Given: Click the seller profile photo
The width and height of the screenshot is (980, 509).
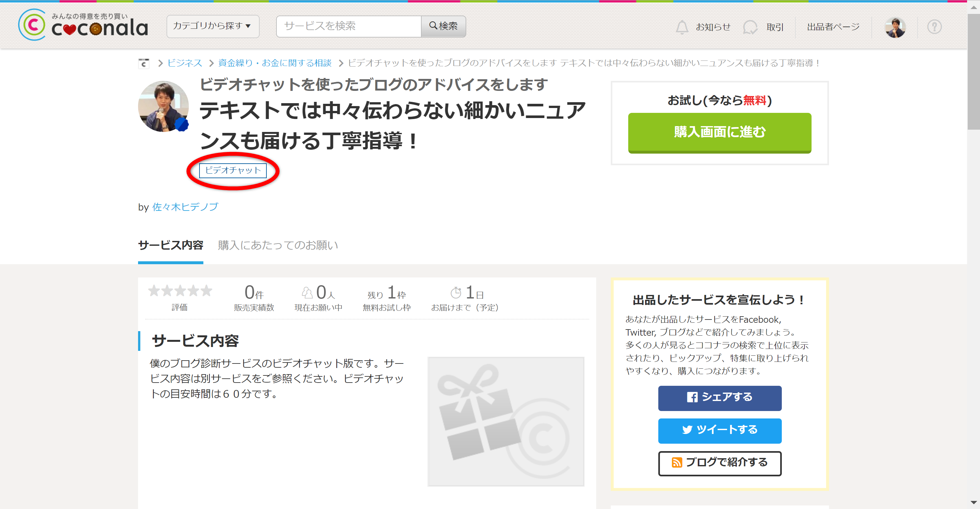Looking at the screenshot, I should tap(163, 106).
